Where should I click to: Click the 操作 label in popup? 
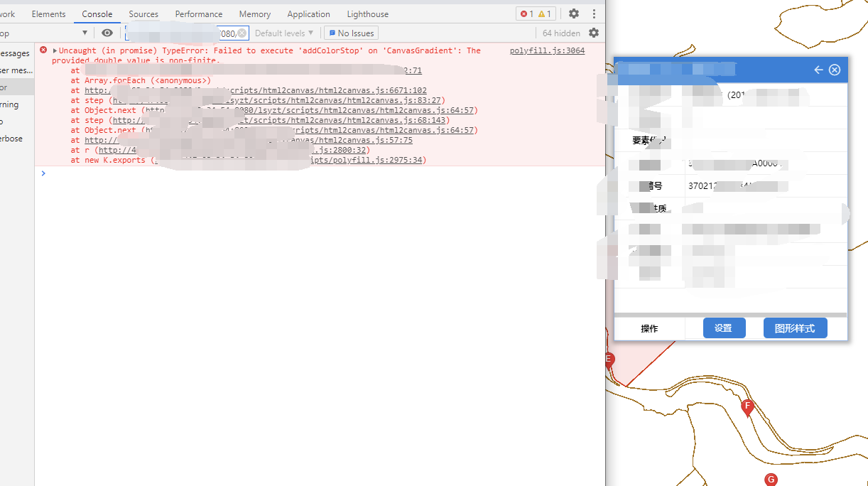[x=649, y=328]
